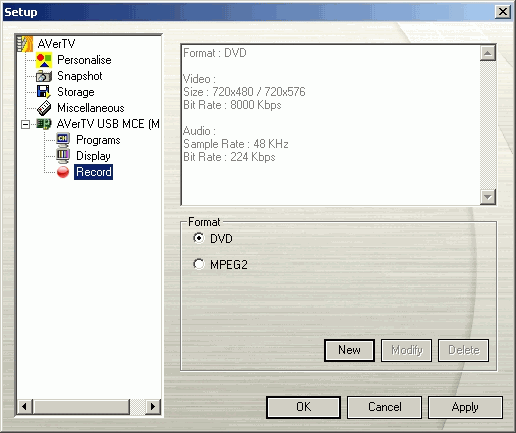Click the Programs channel icon
This screenshot has width=516, height=433.
(x=63, y=140)
